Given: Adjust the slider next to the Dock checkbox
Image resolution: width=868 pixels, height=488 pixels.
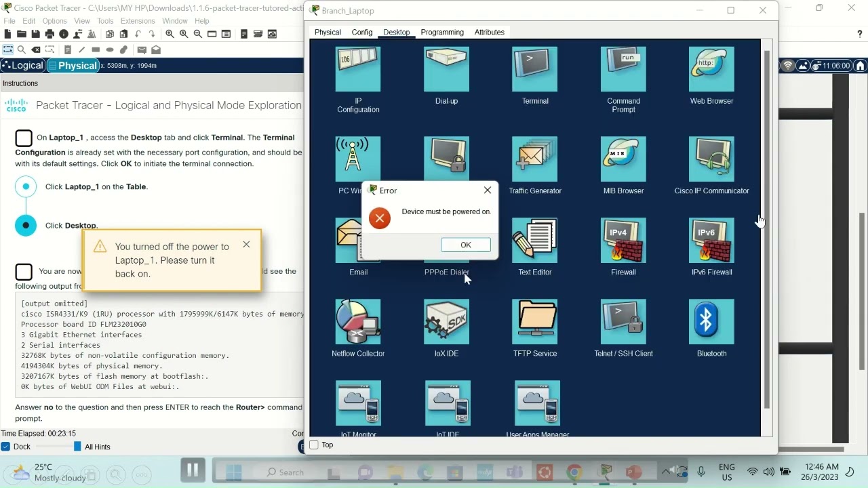Looking at the screenshot, I should click(x=57, y=447).
